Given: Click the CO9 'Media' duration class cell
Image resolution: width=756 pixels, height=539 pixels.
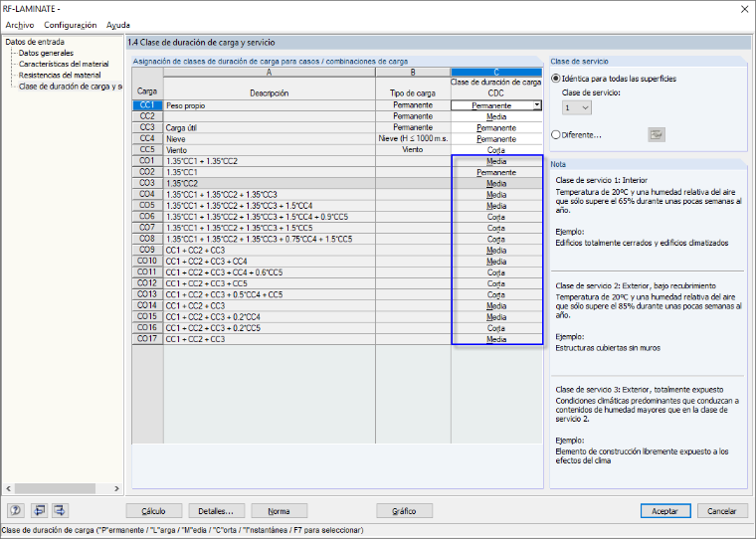Looking at the screenshot, I should pyautogui.click(x=496, y=251).
